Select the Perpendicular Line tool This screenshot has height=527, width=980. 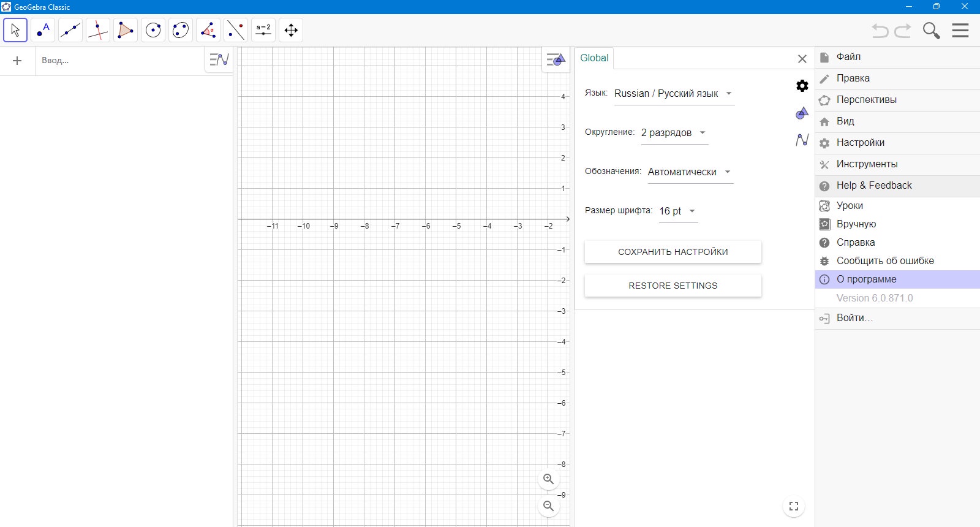[98, 30]
